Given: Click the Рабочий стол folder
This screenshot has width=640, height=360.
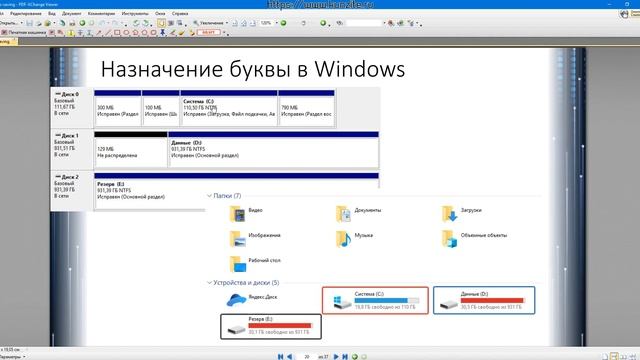Looking at the screenshot, I should coord(255,264).
